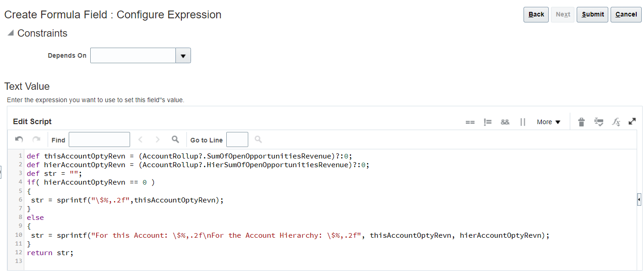Image resolution: width=644 pixels, height=273 pixels.
Task: Insert the not-equals (!=) operator
Action: coord(487,122)
